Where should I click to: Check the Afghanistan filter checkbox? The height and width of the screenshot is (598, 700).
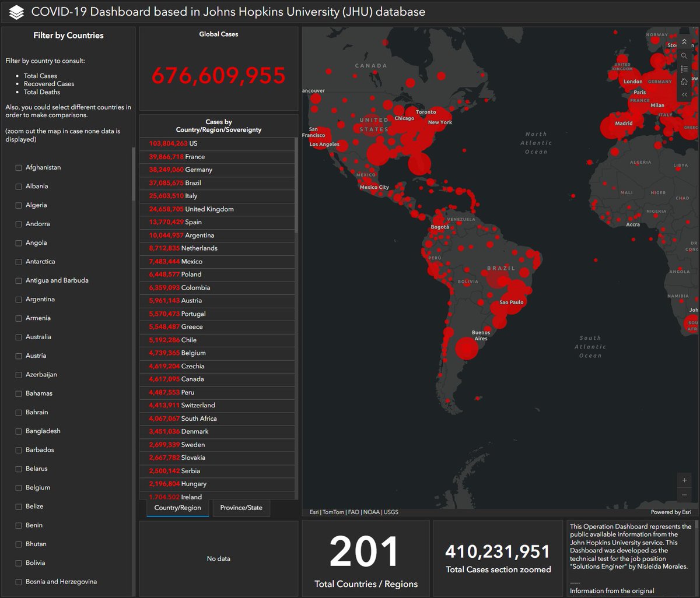pyautogui.click(x=19, y=168)
